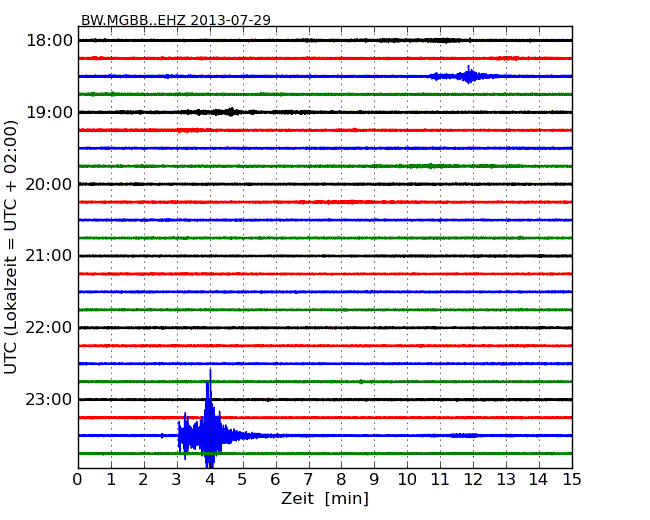Screen dimensions: 650x520
Task: Click the x-axis tick label 15
Action: pyautogui.click(x=572, y=479)
